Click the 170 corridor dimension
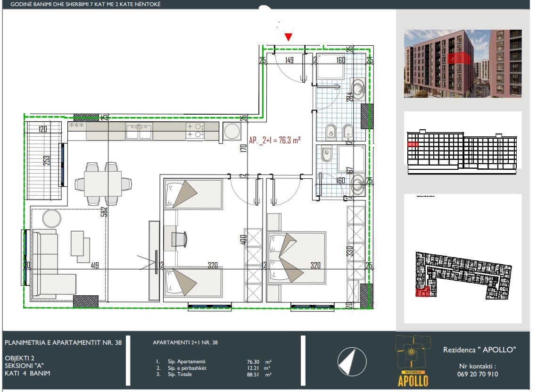This screenshot has width=537, height=392. point(243,149)
